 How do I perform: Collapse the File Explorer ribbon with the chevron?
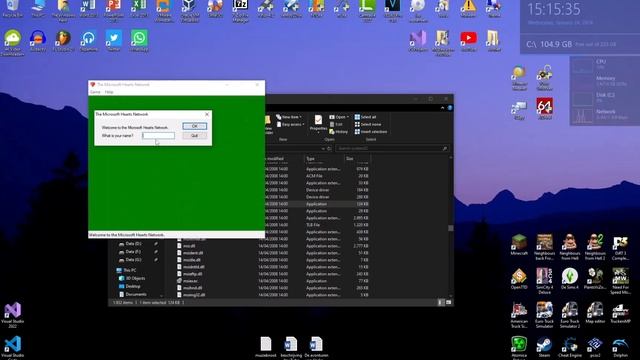(x=442, y=108)
